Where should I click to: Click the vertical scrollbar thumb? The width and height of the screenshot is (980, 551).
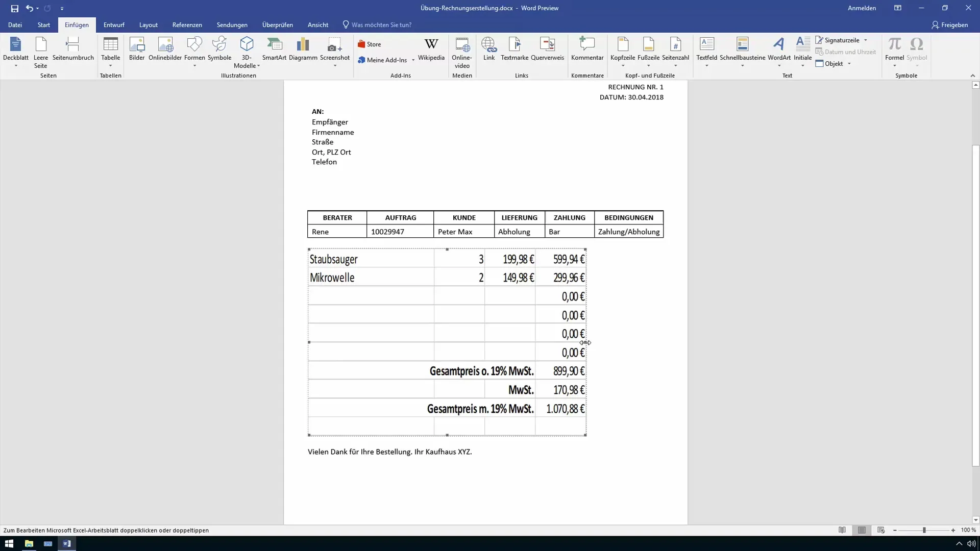tap(975, 306)
